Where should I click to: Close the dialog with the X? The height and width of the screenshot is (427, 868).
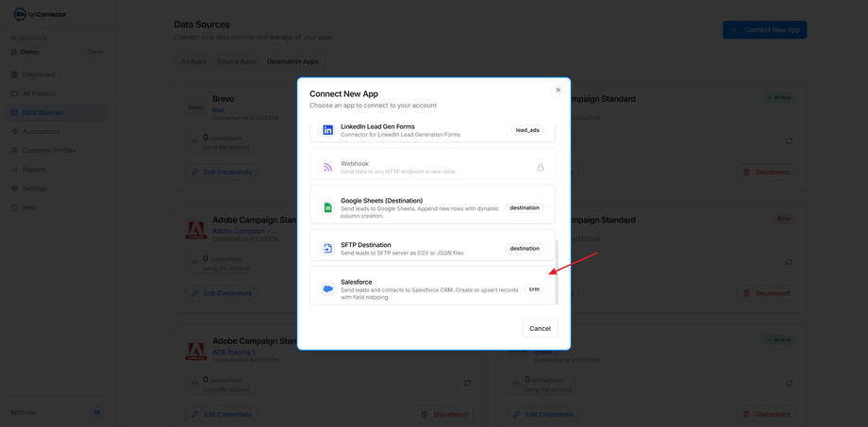[558, 90]
